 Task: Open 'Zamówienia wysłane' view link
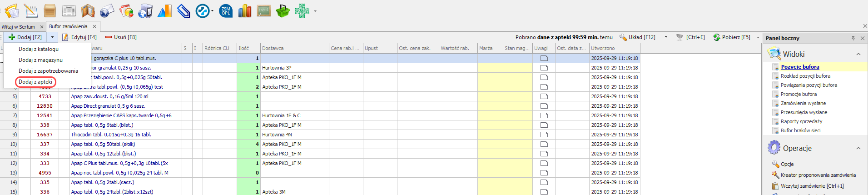pyautogui.click(x=803, y=103)
